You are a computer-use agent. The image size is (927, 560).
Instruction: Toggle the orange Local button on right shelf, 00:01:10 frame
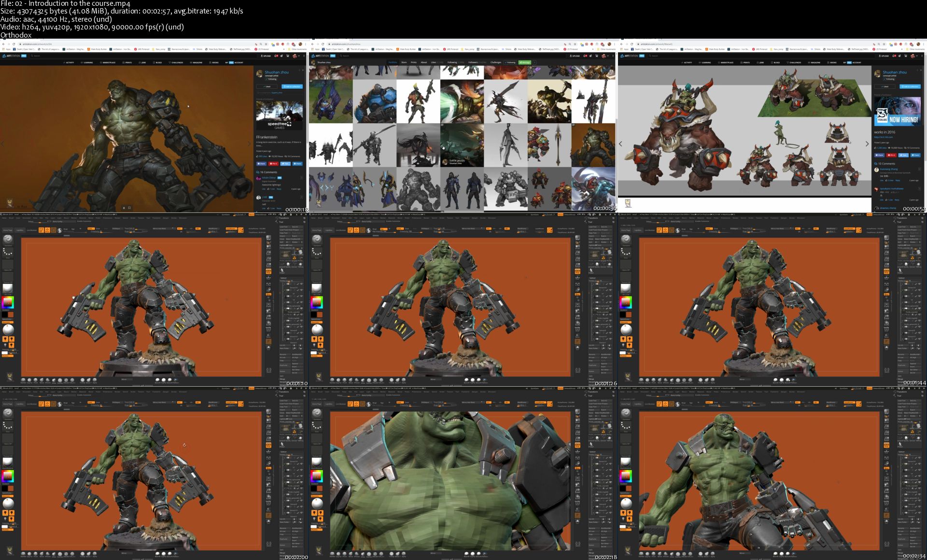coord(268,294)
